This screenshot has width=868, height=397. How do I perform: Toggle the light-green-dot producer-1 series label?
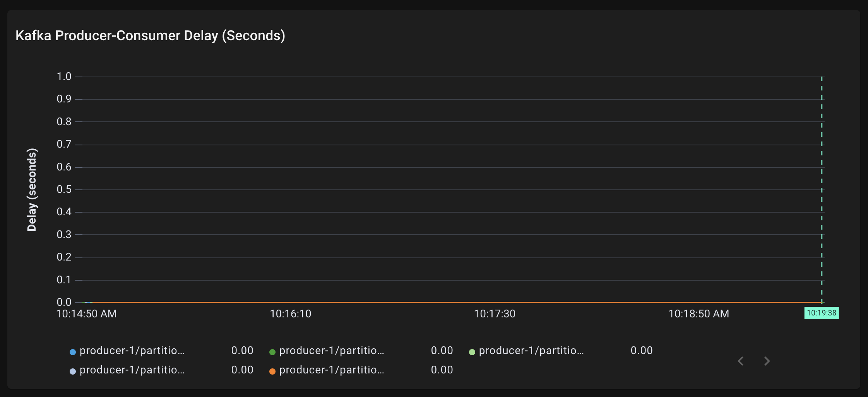531,351
